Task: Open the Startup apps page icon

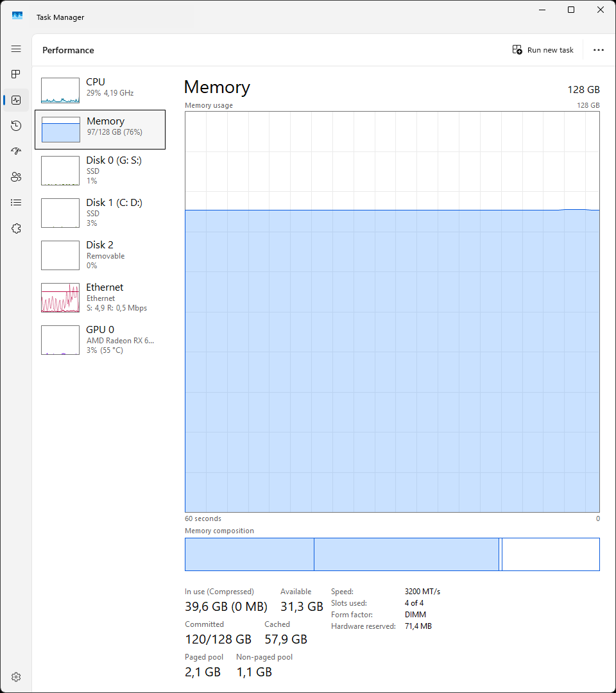Action: pos(16,151)
